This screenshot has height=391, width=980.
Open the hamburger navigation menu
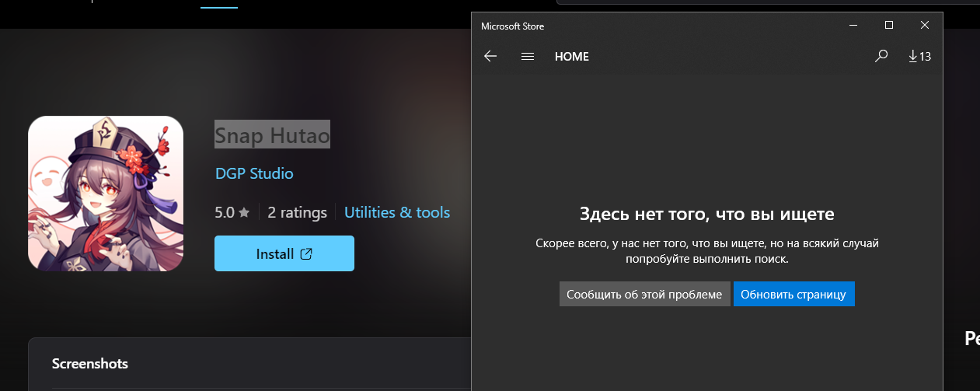pos(528,56)
